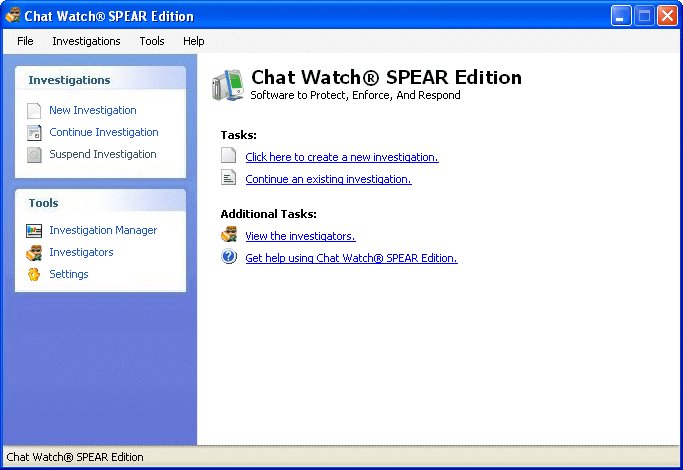Open the Tools menu
The height and width of the screenshot is (470, 683).
pos(152,41)
